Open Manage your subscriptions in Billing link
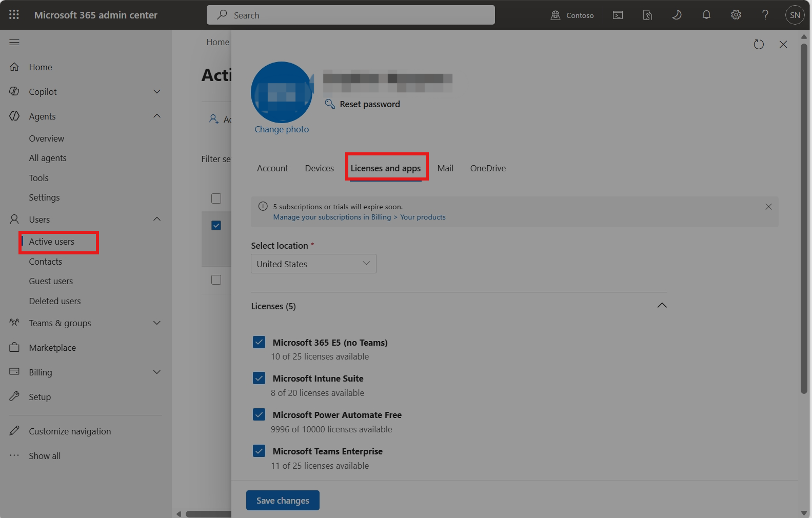The width and height of the screenshot is (812, 518). 332,217
